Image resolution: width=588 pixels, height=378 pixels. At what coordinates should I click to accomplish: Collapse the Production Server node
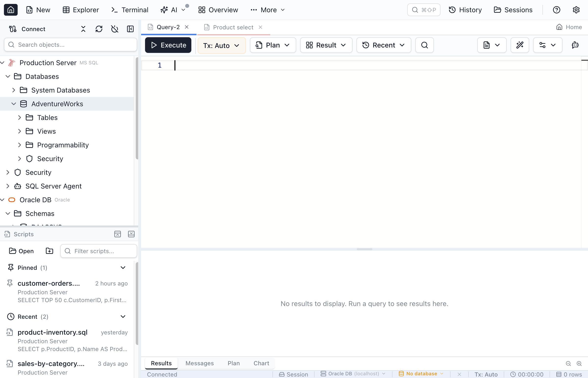(2, 63)
